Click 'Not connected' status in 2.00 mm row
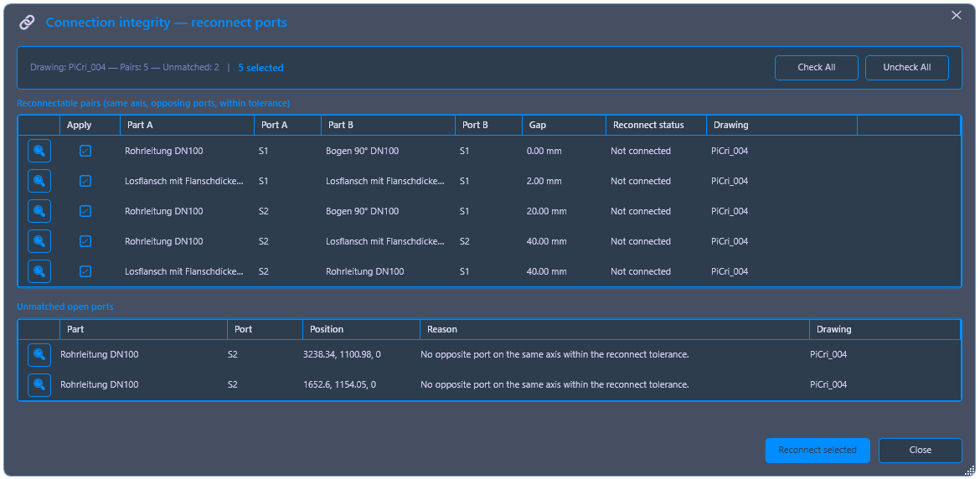Viewport: 980px width, 479px height. [x=641, y=181]
